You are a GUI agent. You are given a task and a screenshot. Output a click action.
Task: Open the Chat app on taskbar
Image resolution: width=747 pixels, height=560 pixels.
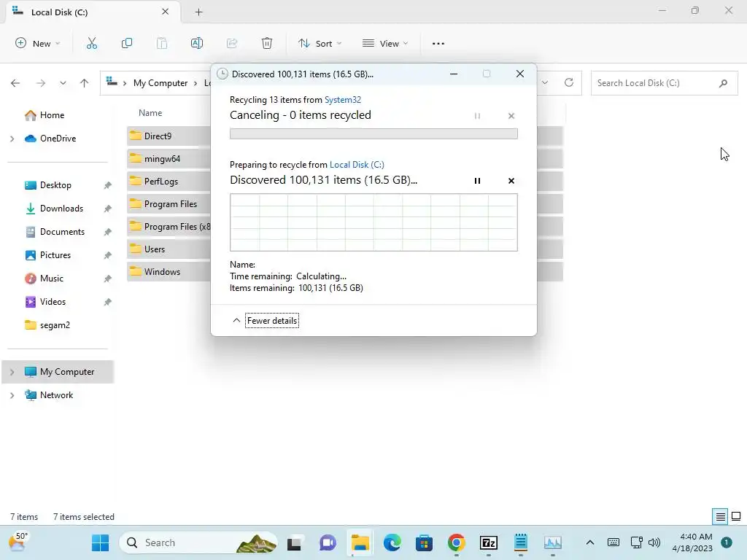(x=328, y=542)
